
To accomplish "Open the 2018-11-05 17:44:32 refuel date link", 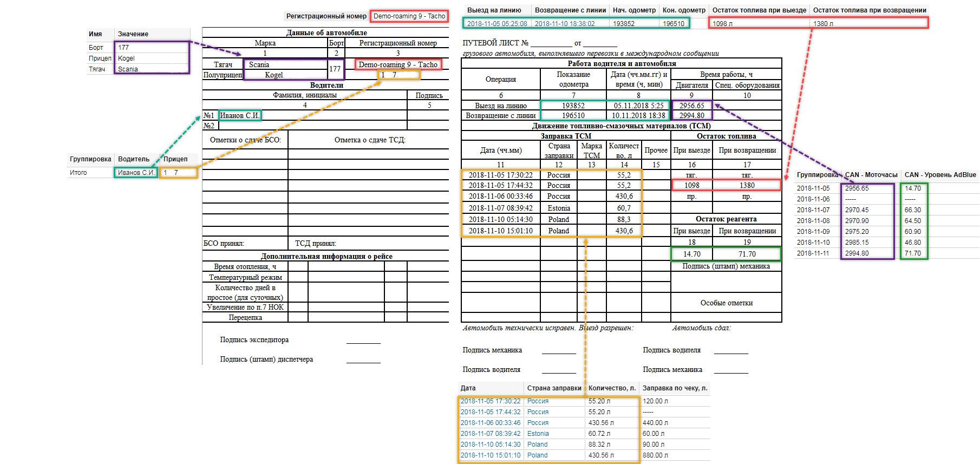I will [x=491, y=412].
